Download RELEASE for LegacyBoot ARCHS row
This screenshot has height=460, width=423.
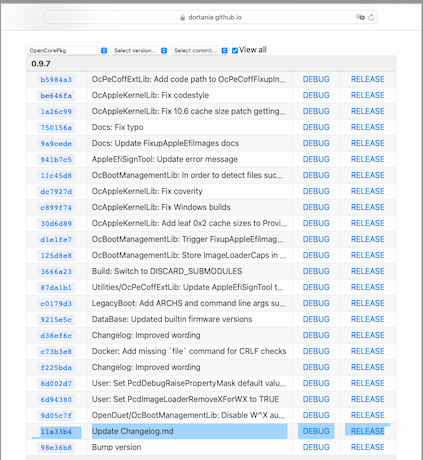pyautogui.click(x=367, y=303)
